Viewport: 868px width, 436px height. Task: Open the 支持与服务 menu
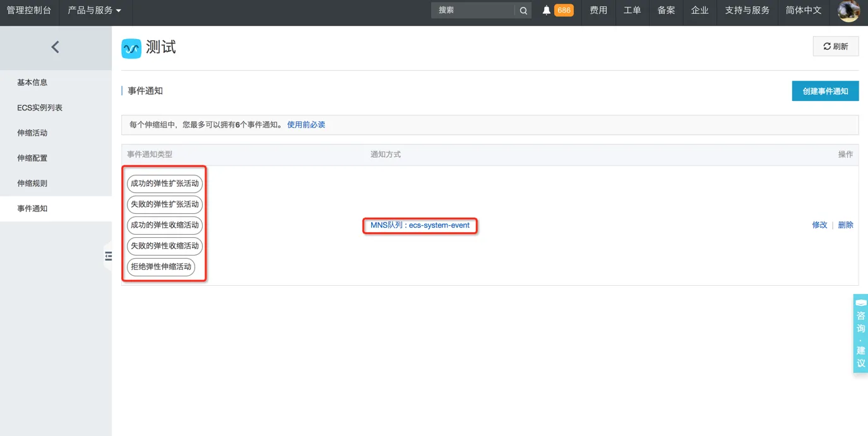(x=747, y=10)
